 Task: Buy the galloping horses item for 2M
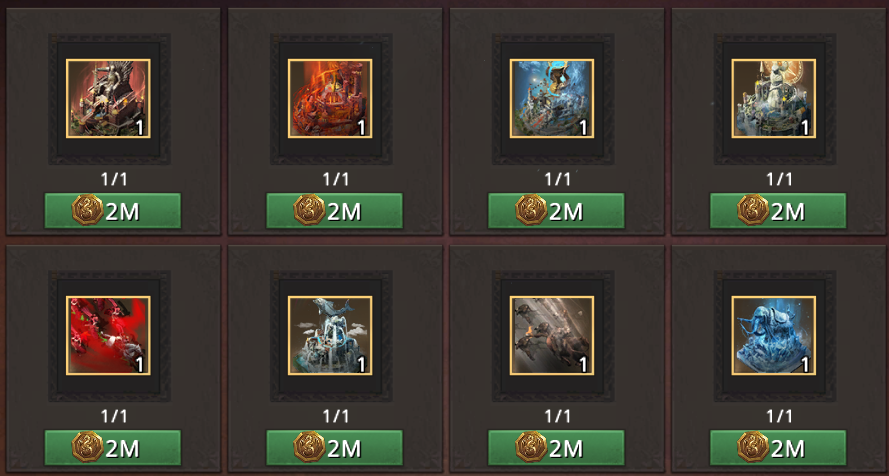(x=556, y=448)
